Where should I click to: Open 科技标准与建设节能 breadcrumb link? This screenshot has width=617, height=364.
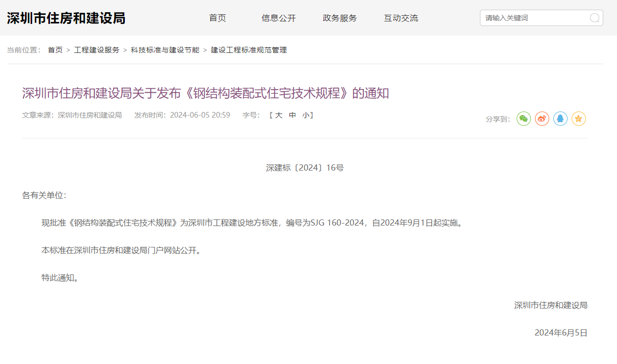165,50
